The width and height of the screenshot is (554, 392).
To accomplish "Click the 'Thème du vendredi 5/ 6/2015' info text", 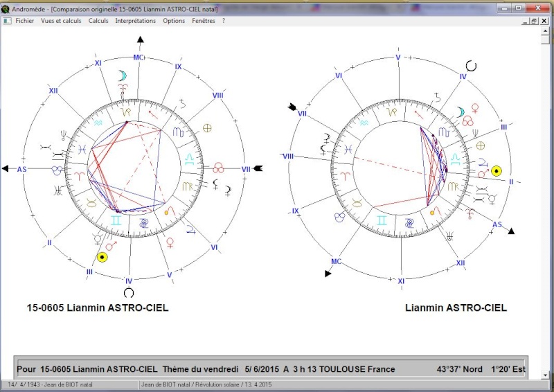I will (221, 369).
